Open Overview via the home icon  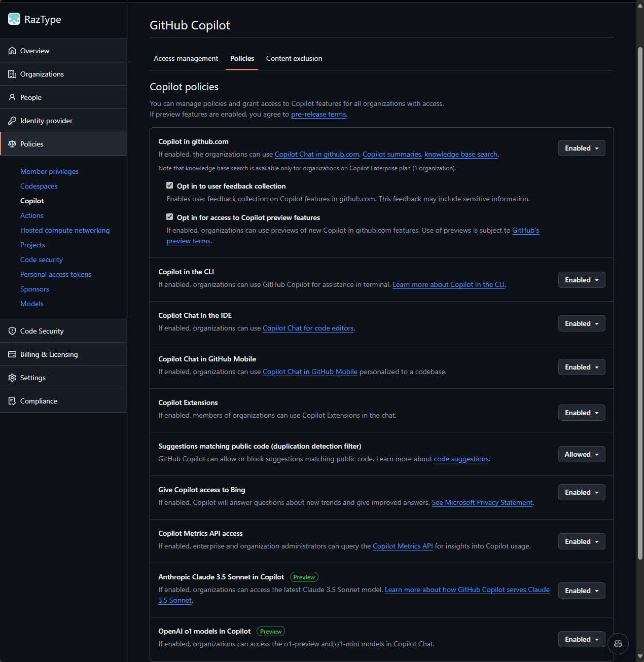click(12, 51)
